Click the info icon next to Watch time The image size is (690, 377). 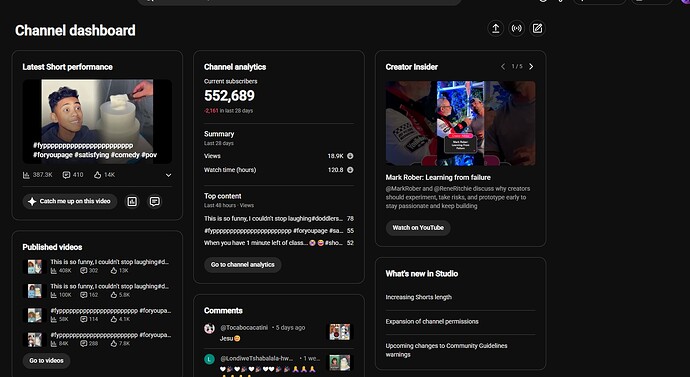[x=350, y=170]
